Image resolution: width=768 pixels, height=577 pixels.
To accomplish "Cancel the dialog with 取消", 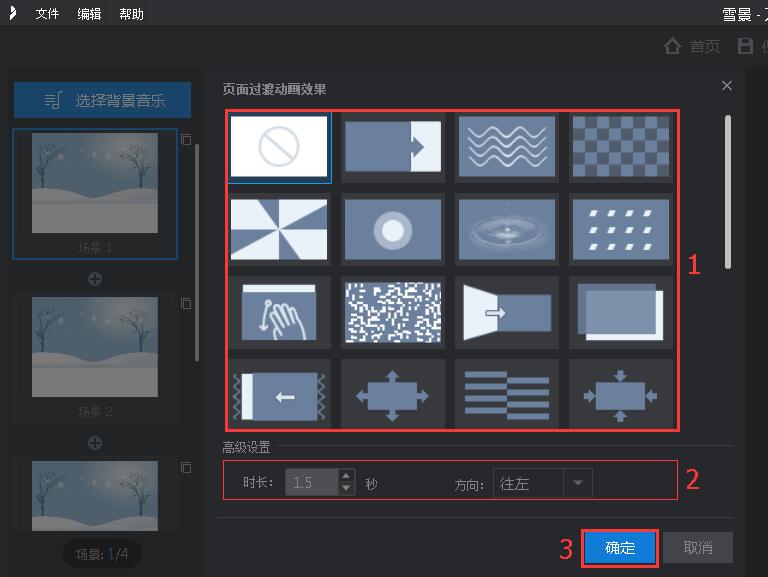I will pos(697,548).
